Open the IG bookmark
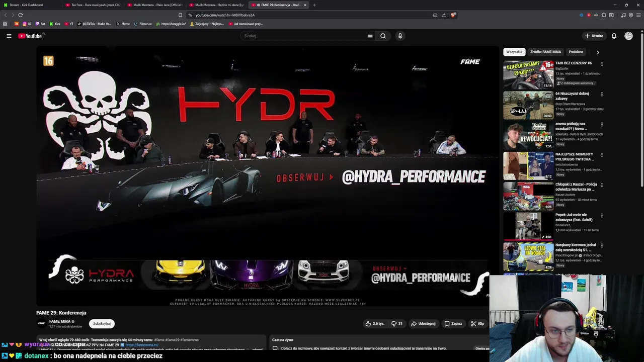 (27, 24)
